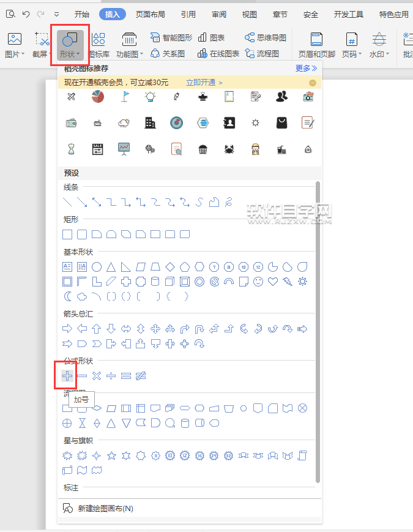Switch to the 页面布局 tab
The height and width of the screenshot is (532, 413).
pos(151,14)
